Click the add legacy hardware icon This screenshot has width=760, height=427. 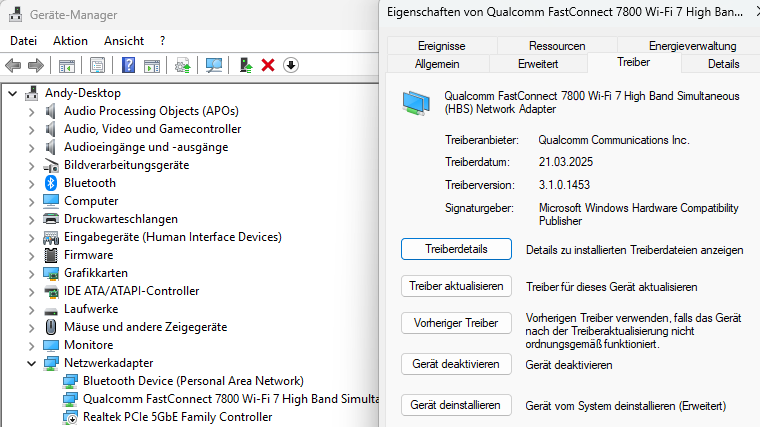click(x=246, y=65)
